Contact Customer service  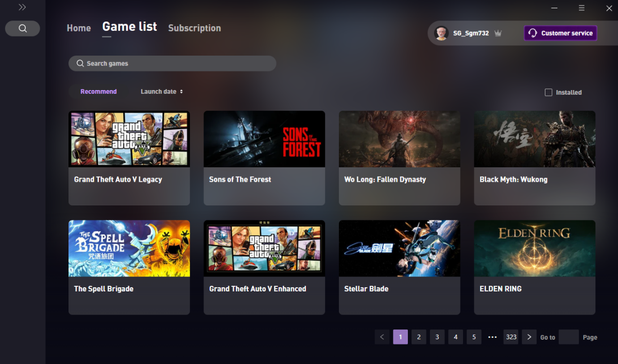coord(560,33)
